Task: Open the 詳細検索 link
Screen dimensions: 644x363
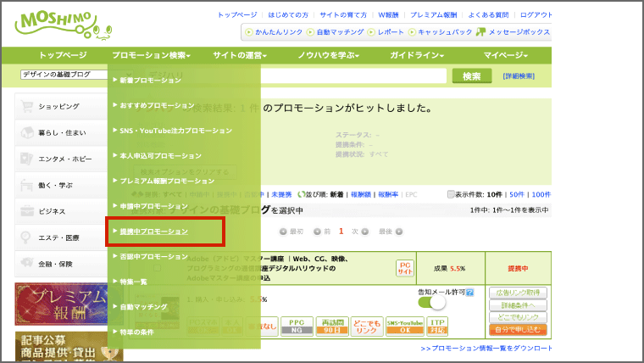Action: click(x=519, y=76)
